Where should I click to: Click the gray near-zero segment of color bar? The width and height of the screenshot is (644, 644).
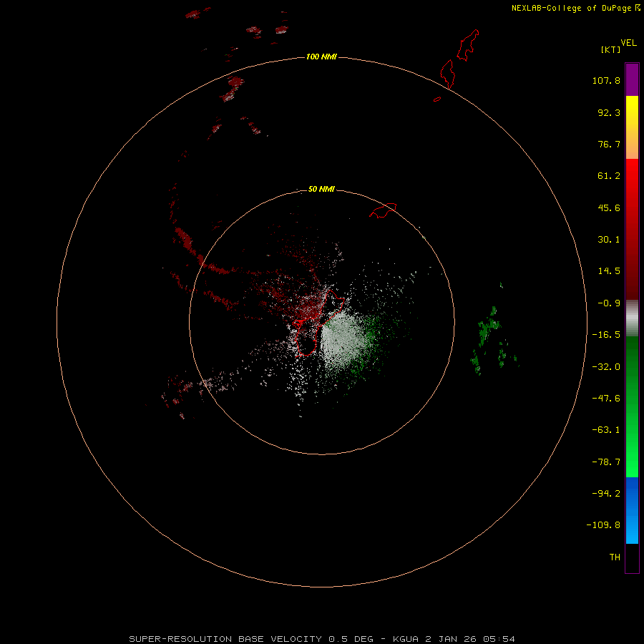click(x=632, y=318)
